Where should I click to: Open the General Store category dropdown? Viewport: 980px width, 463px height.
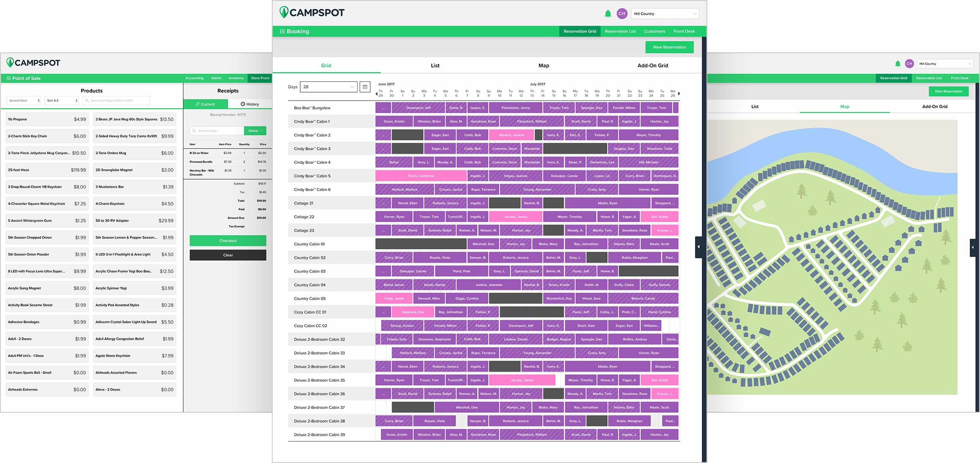pyautogui.click(x=24, y=101)
